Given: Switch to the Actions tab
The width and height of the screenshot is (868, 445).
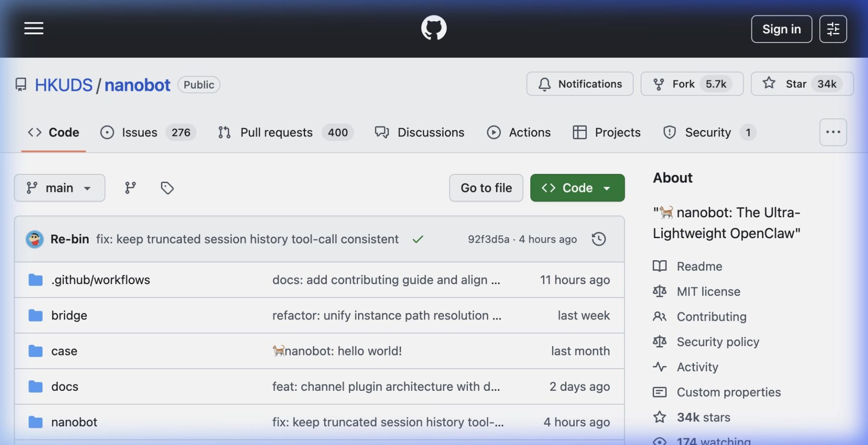Looking at the screenshot, I should click(519, 132).
